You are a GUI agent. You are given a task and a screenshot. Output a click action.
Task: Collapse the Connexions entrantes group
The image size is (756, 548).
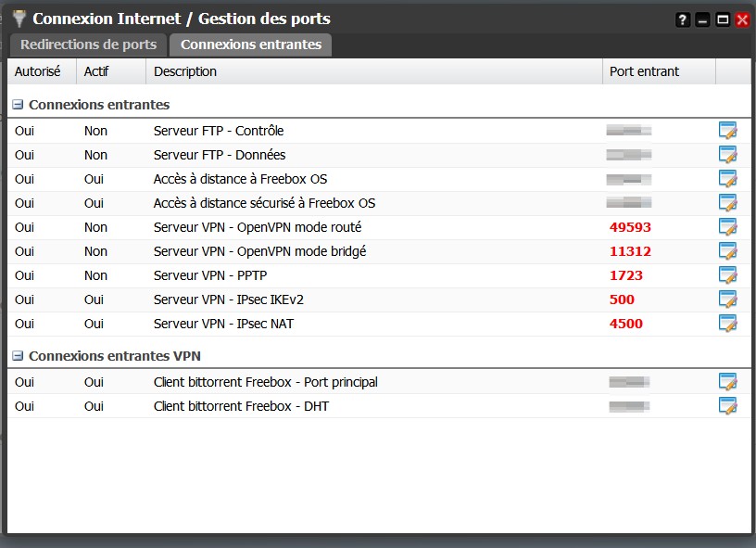click(18, 106)
